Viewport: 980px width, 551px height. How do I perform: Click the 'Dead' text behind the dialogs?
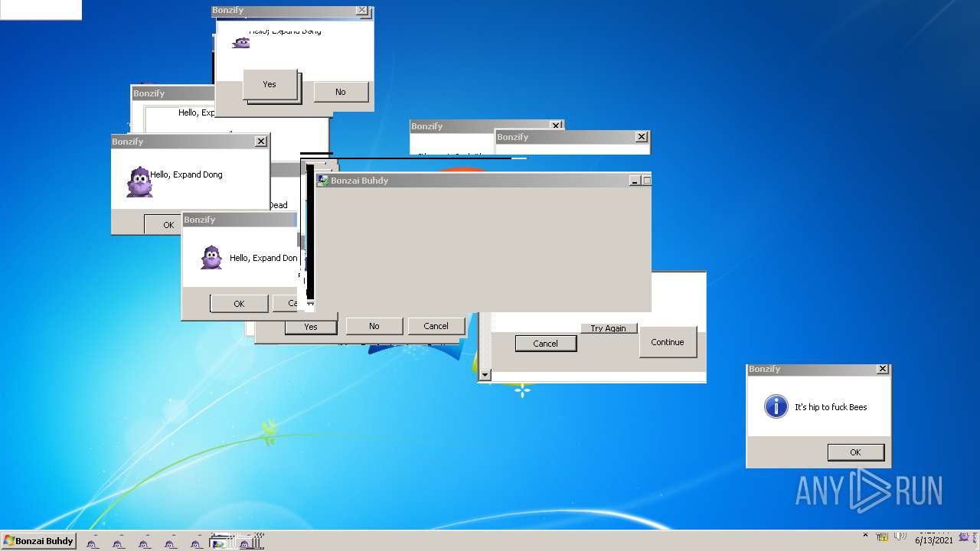278,205
